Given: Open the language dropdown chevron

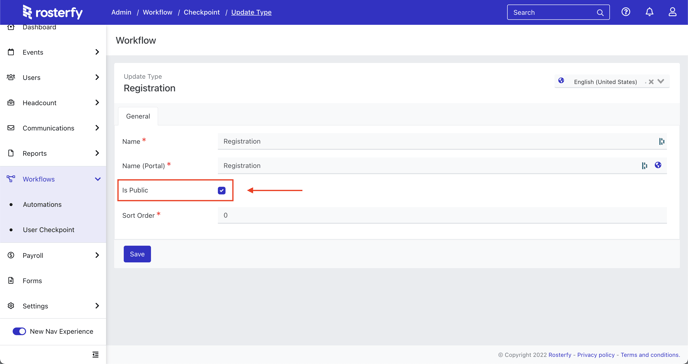Looking at the screenshot, I should point(661,81).
